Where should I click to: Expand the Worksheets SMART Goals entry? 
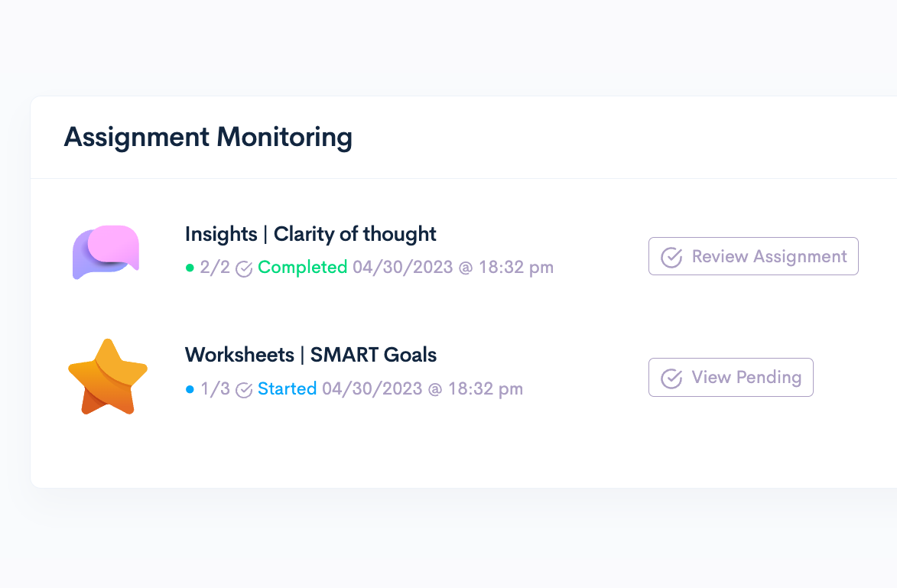point(310,355)
